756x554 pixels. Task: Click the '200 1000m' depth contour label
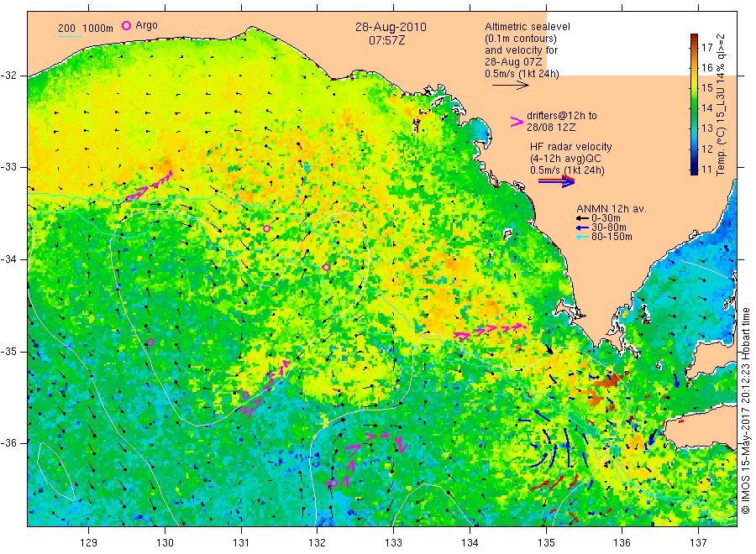[86, 28]
